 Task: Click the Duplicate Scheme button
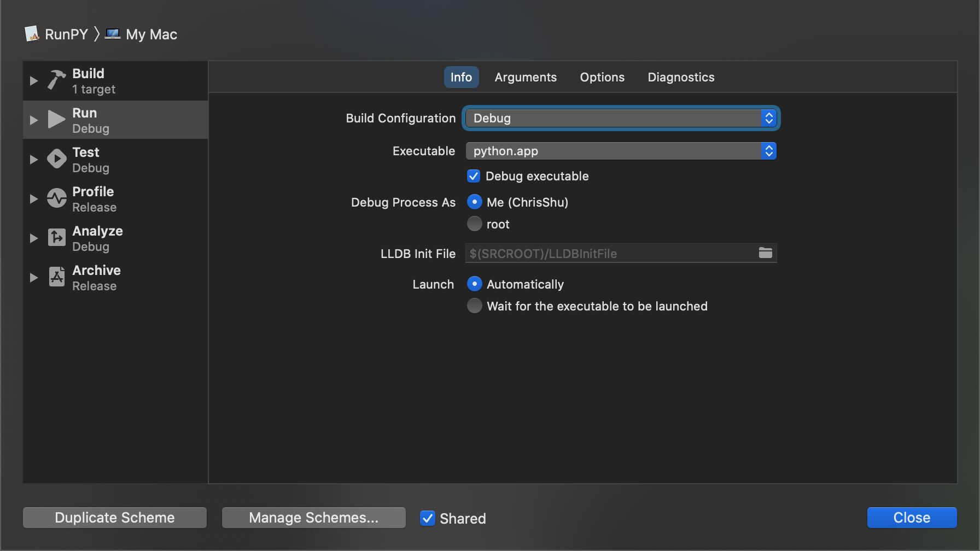click(115, 518)
